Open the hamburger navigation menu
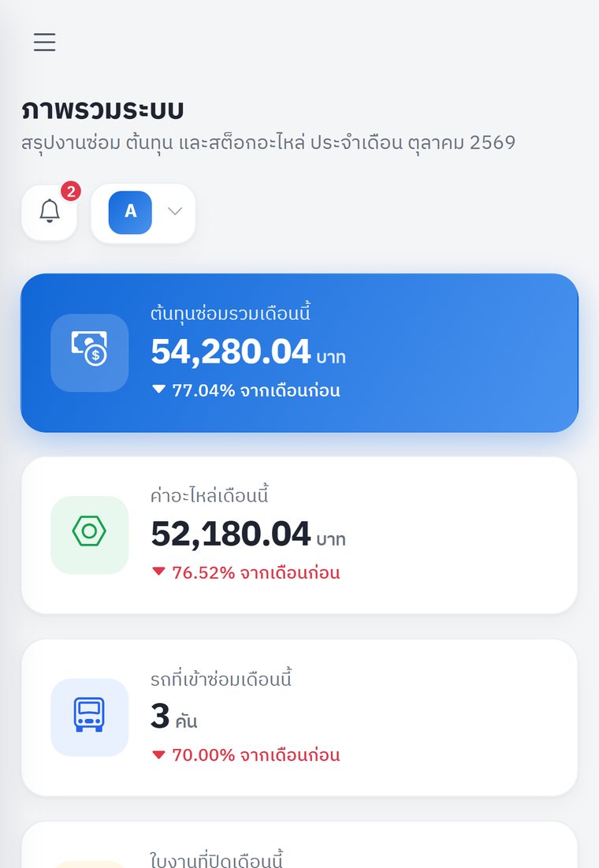Screen dimensions: 599x868 [x=44, y=42]
